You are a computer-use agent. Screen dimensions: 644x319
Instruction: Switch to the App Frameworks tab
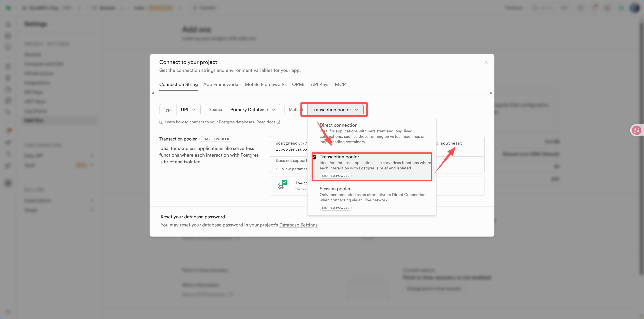pos(221,84)
